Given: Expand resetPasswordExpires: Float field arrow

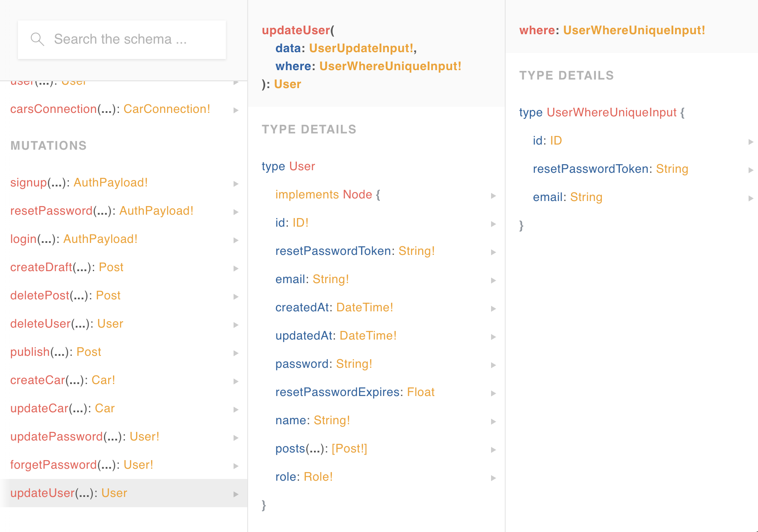Looking at the screenshot, I should tap(493, 393).
